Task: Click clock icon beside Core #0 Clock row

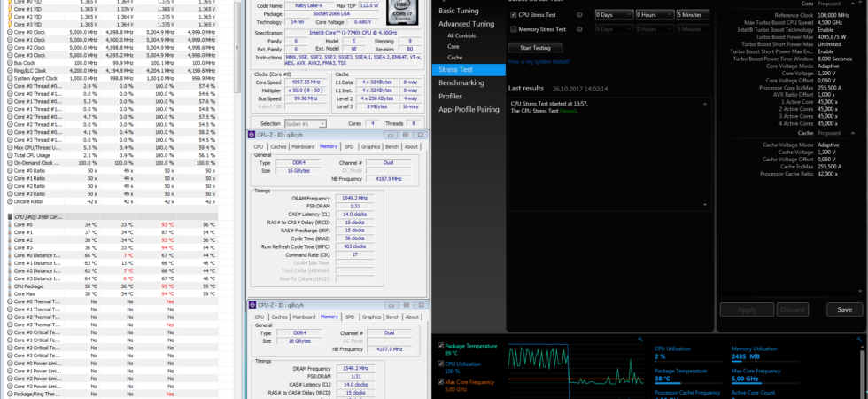Action: [x=10, y=32]
